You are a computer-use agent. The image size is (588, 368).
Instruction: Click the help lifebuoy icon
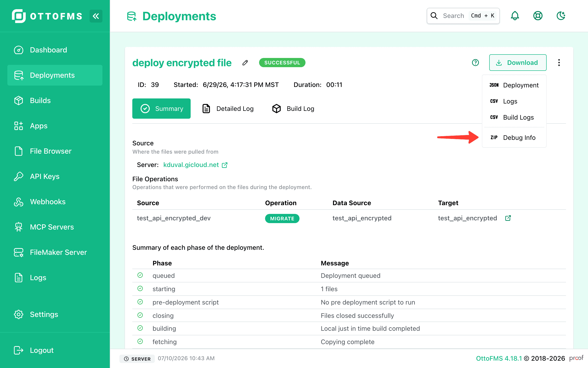pyautogui.click(x=538, y=16)
